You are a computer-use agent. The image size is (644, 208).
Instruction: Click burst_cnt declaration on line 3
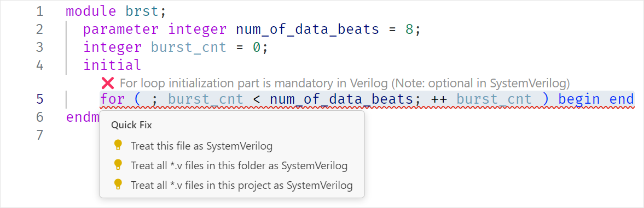[x=189, y=47]
